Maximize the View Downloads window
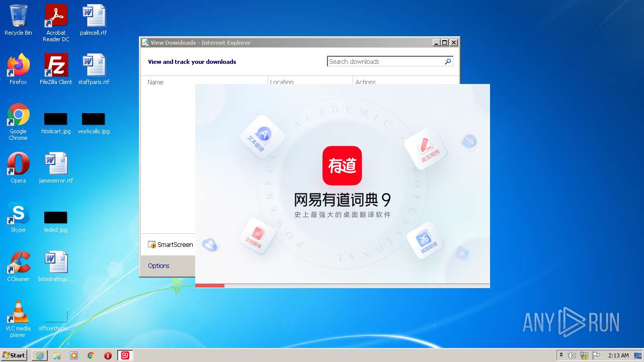 pos(445,43)
